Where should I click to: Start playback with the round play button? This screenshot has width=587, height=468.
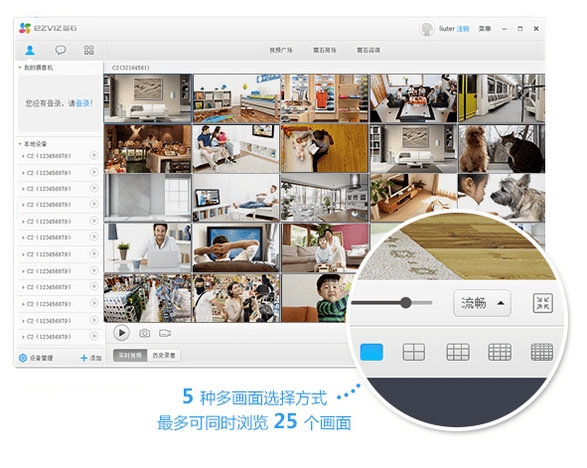(121, 333)
